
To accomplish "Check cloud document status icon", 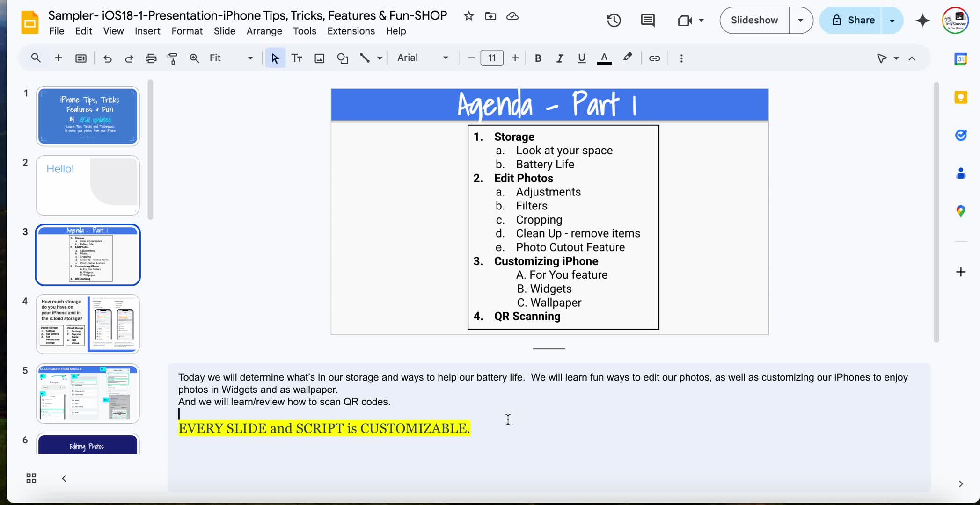I will [x=512, y=16].
